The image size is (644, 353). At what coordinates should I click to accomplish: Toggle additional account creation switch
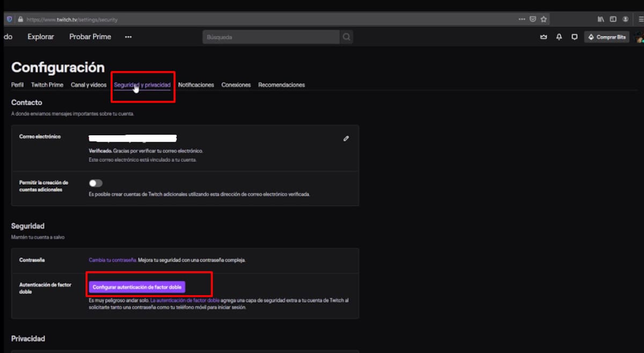coord(96,183)
